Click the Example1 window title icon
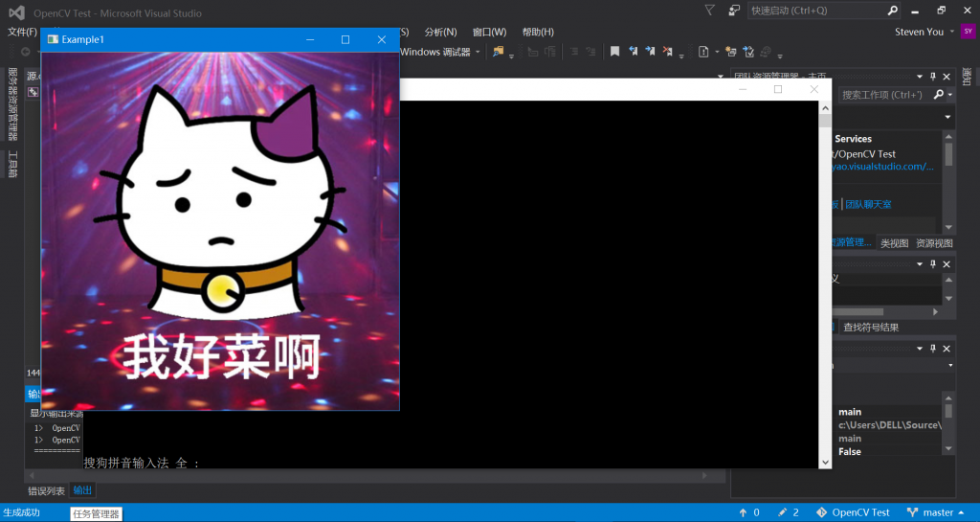 coord(53,39)
